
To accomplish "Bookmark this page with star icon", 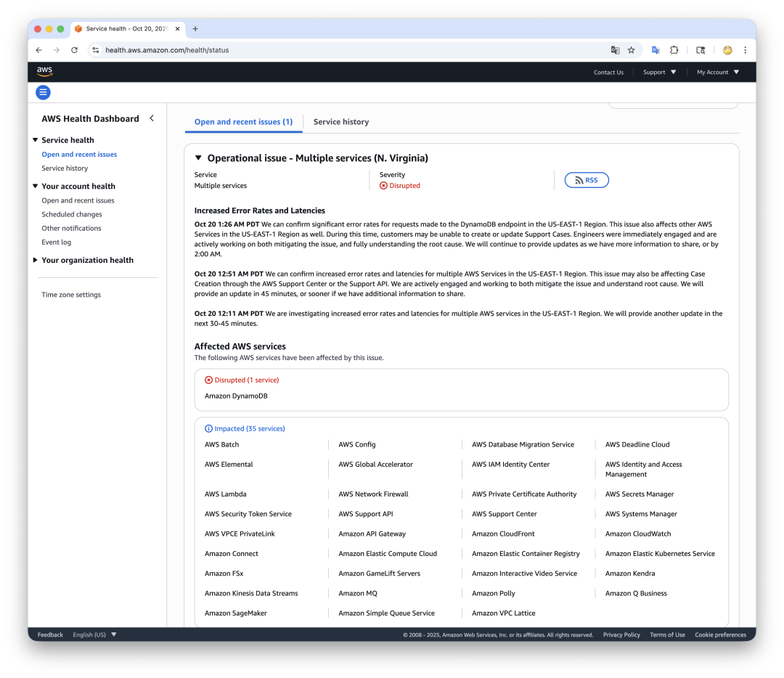I will click(x=632, y=50).
